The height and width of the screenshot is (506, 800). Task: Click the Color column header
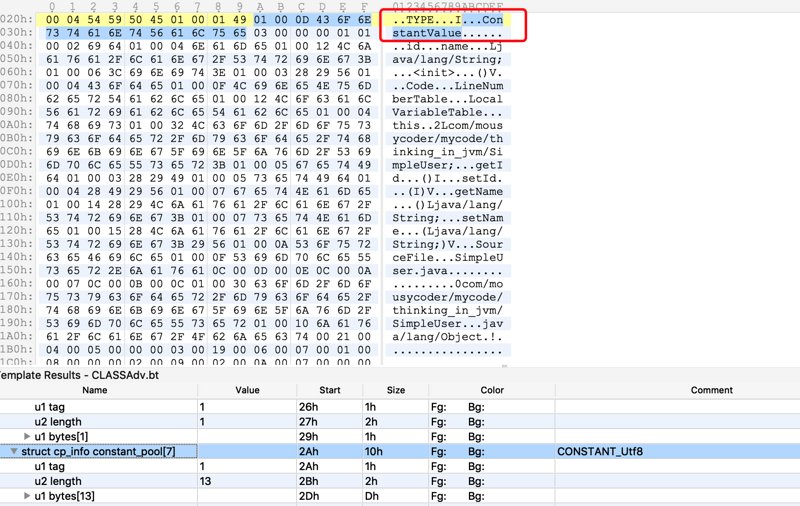tap(492, 390)
